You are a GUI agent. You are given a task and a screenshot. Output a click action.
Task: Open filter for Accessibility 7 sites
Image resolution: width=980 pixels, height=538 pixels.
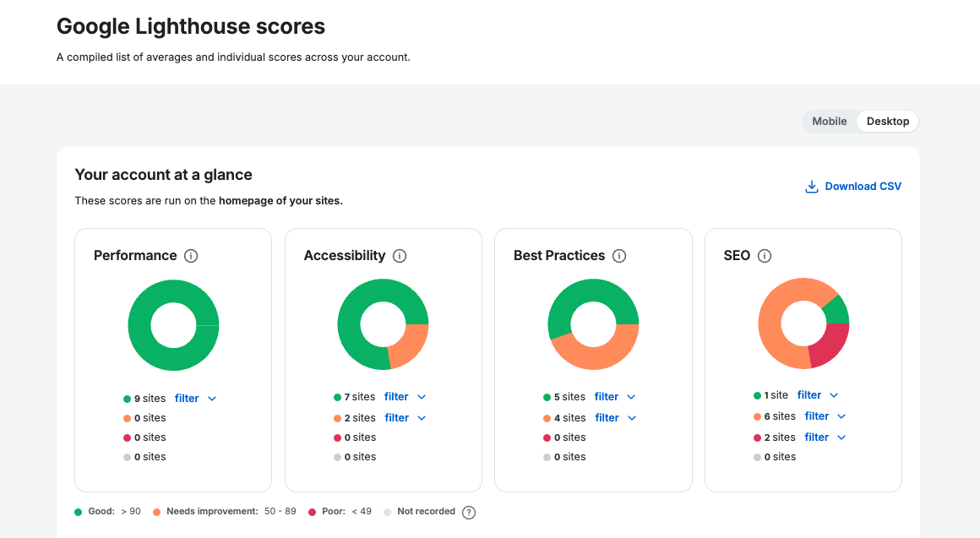coord(405,397)
